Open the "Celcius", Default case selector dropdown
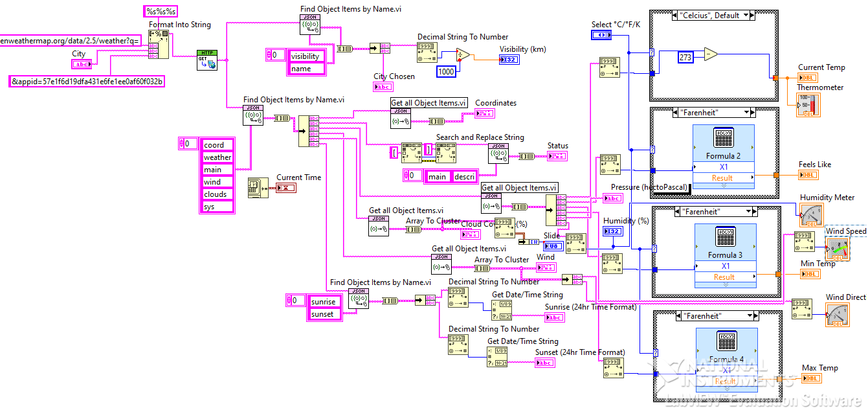The width and height of the screenshot is (868, 410). (x=745, y=15)
